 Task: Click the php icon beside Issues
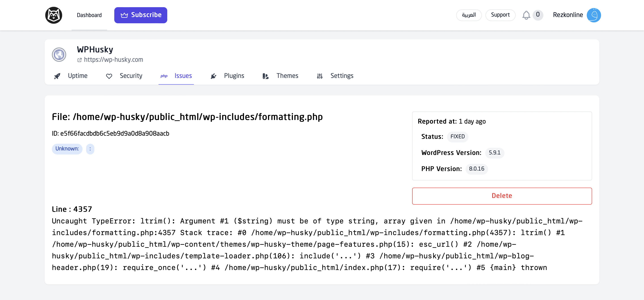(164, 76)
